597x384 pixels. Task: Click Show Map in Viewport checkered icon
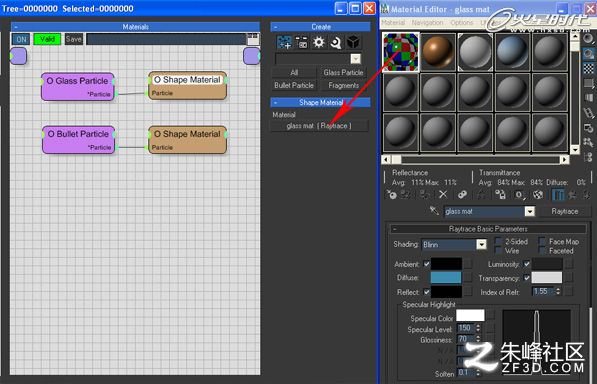(537, 195)
